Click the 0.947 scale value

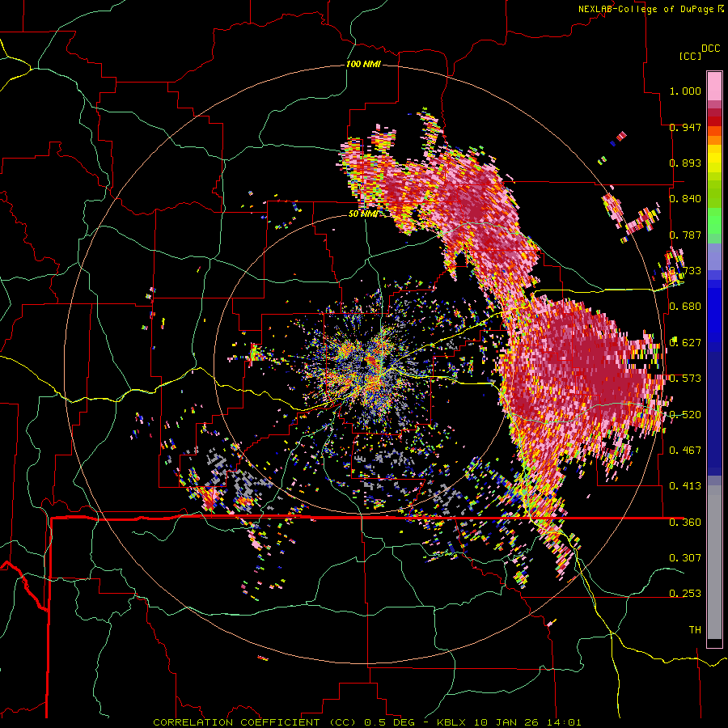pyautogui.click(x=685, y=127)
